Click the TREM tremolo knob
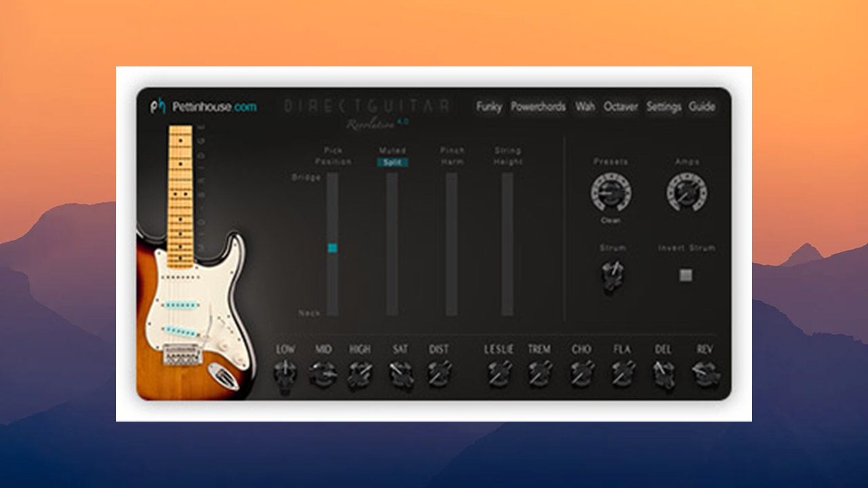868x488 pixels. tap(540, 371)
